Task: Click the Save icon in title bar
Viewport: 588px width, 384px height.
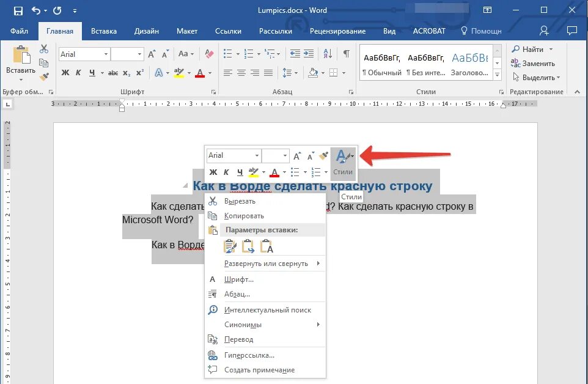Action: pos(18,10)
